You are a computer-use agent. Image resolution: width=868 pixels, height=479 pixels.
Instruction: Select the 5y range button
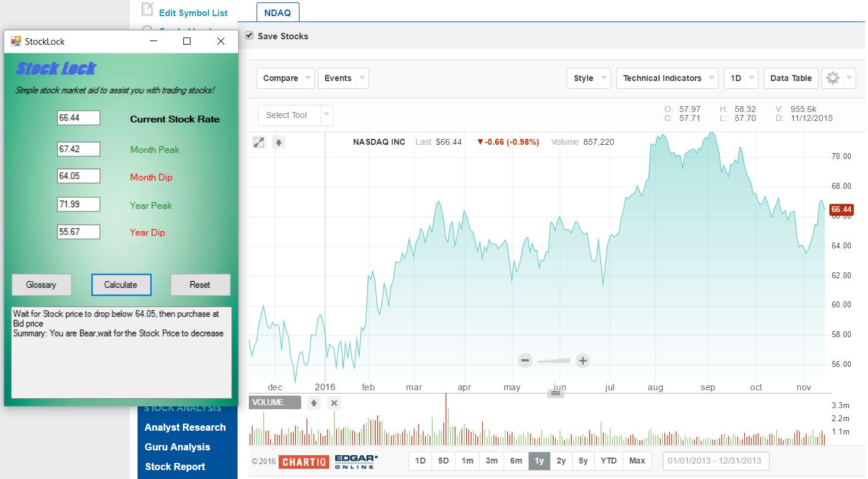point(583,461)
